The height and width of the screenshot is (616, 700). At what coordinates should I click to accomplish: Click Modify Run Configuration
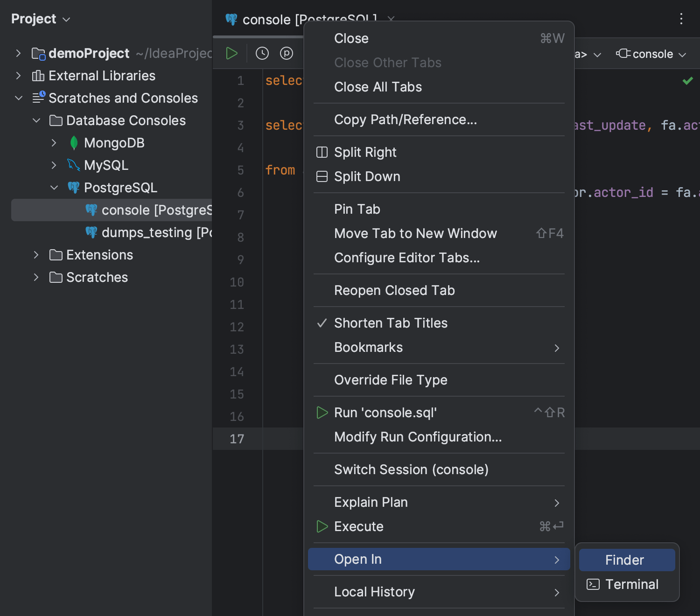(x=418, y=437)
